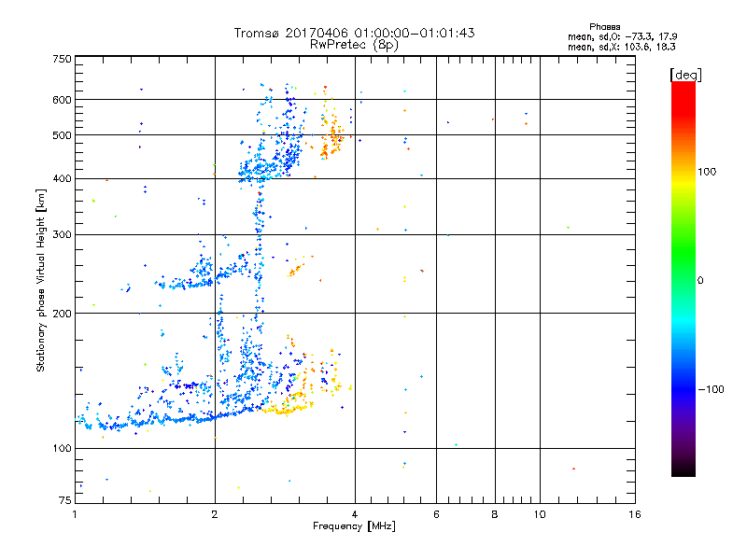Image resolution: width=747 pixels, height=560 pixels.
Task: Click the '100' colorbar tick label
Action: tap(707, 172)
